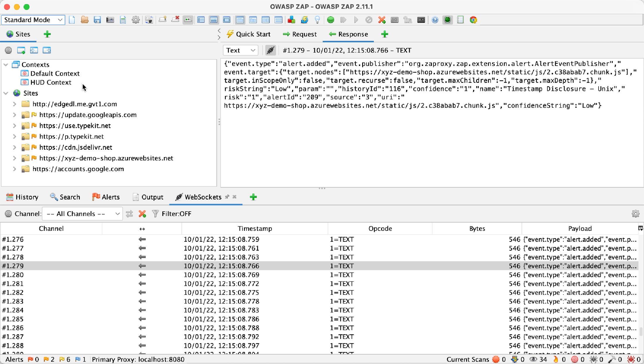Click the Step breakpoint icon

(x=343, y=20)
